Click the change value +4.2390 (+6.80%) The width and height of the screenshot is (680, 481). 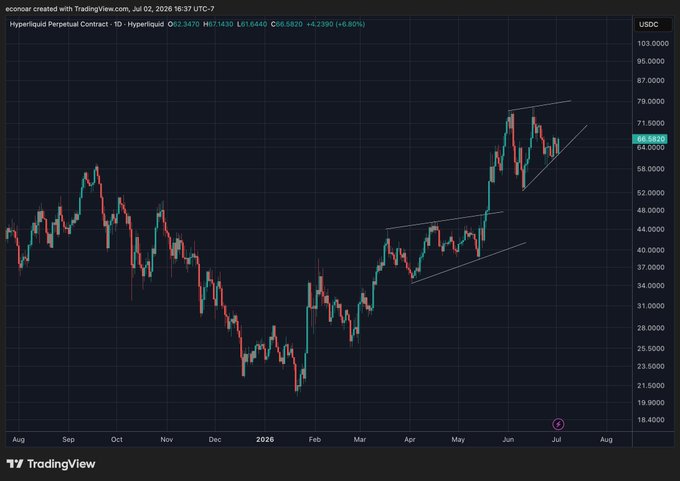pos(336,24)
